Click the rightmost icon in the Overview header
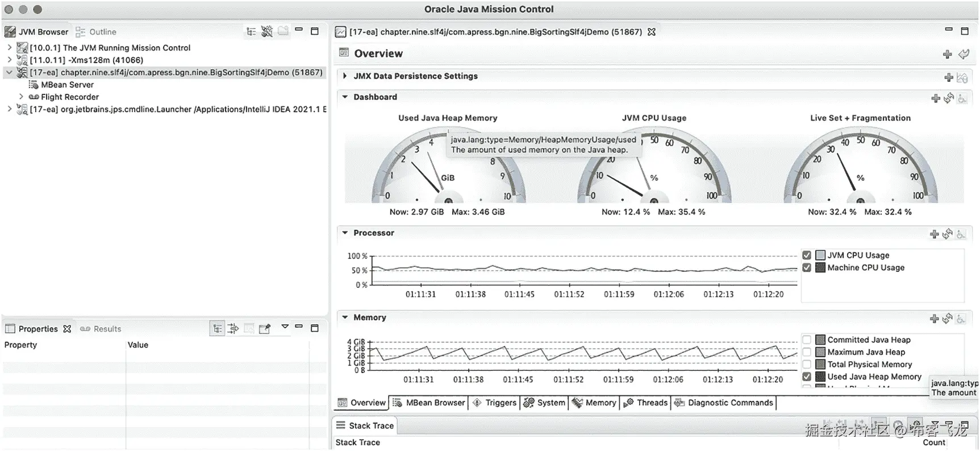The width and height of the screenshot is (980, 451). (x=964, y=54)
